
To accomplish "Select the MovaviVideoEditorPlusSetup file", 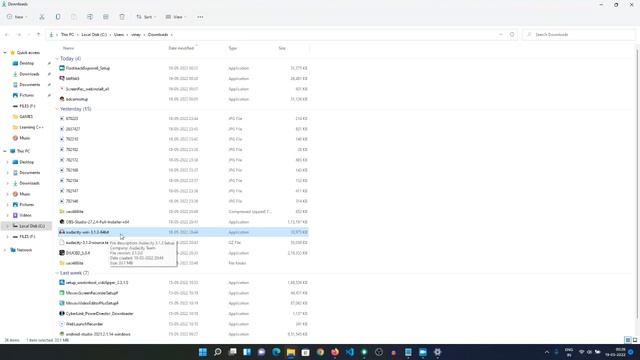I will 92,303.
